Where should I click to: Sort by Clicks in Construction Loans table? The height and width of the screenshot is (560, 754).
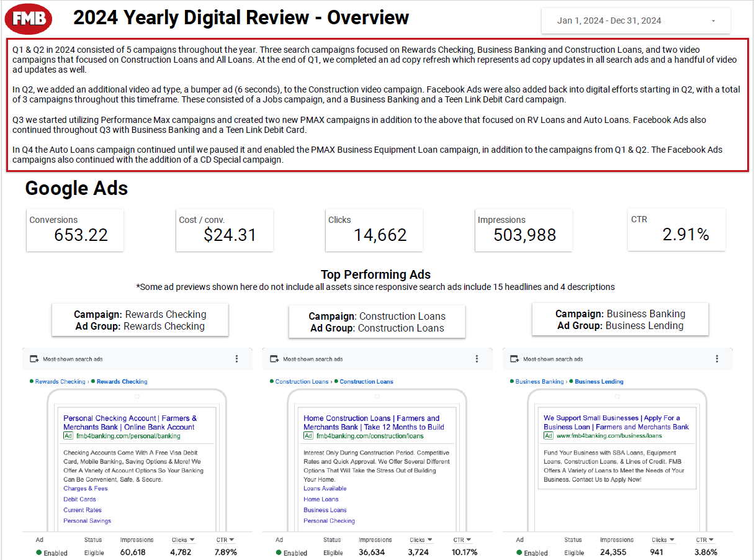[x=421, y=540]
